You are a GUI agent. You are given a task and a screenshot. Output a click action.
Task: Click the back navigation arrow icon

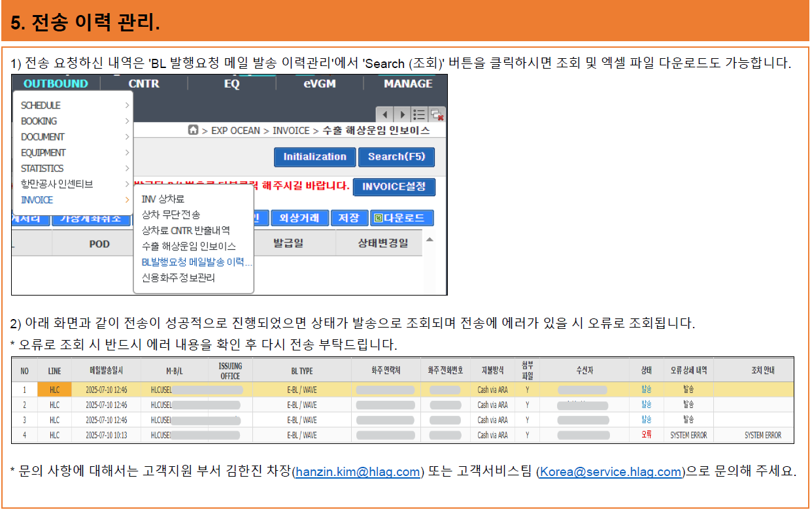[384, 114]
